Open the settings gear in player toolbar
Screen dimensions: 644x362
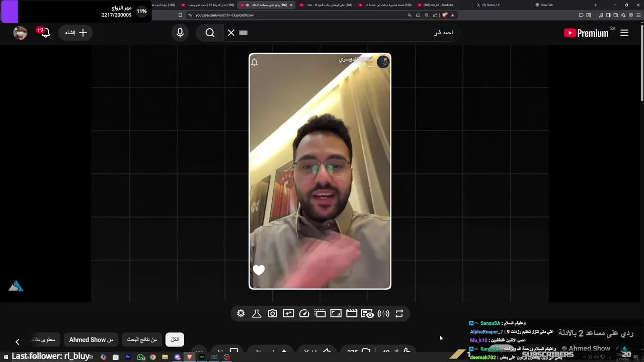coord(241,314)
